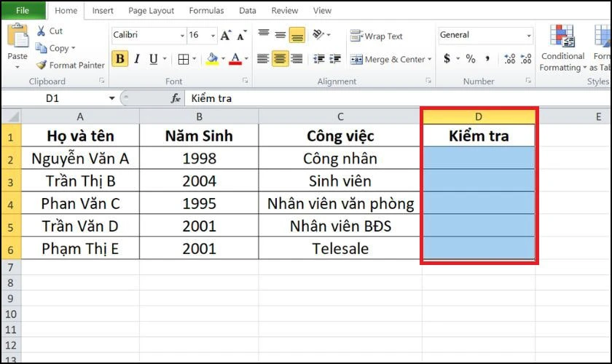Align text right
Screen dimensions: 612x364
point(297,59)
